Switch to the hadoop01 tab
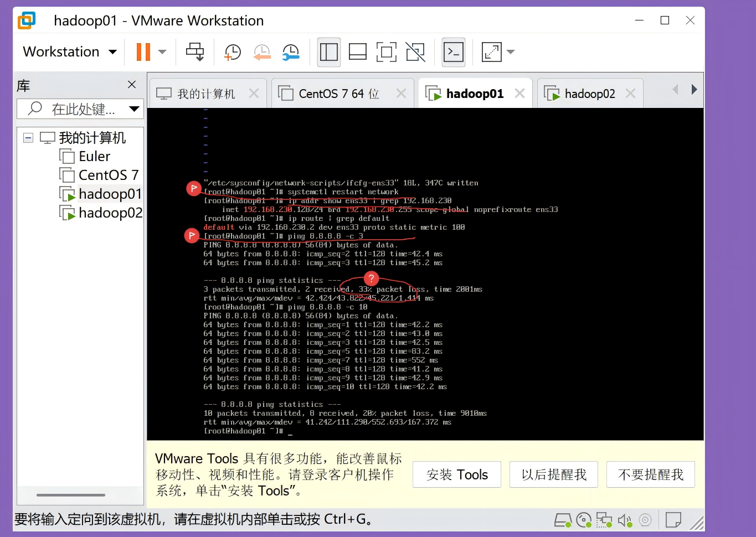The width and height of the screenshot is (756, 537). (x=475, y=94)
